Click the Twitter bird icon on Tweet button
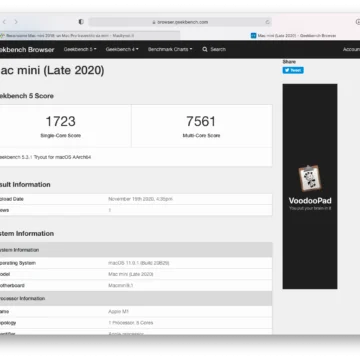360x360 pixels. coord(287,70)
